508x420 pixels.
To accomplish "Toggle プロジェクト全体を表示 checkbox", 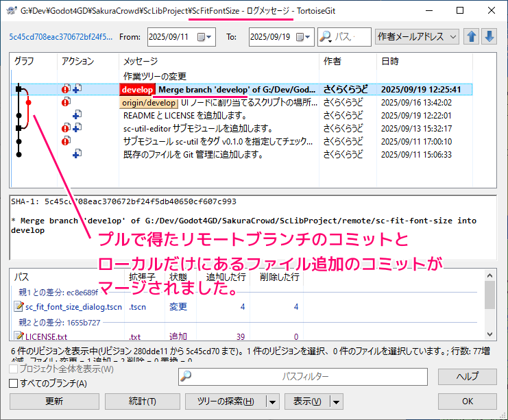I will [x=13, y=369].
